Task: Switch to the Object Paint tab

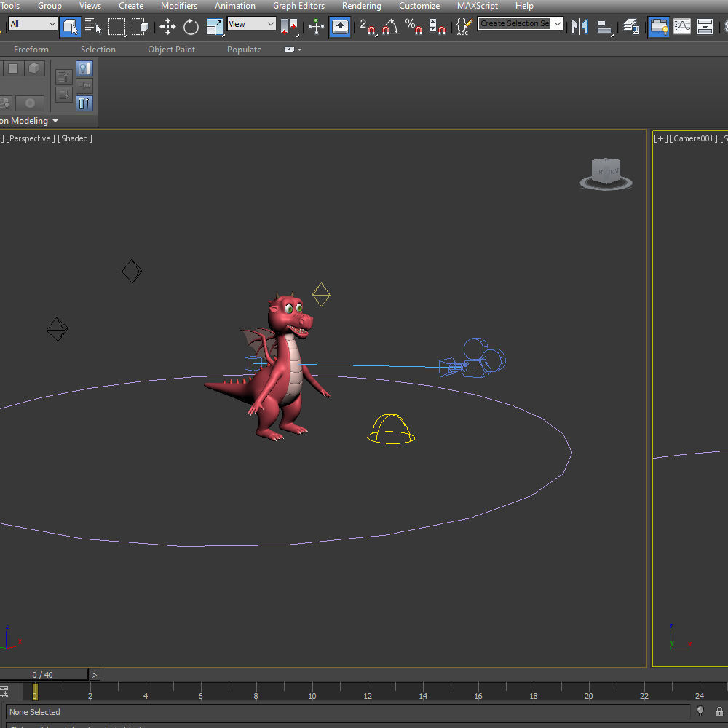Action: 171,50
